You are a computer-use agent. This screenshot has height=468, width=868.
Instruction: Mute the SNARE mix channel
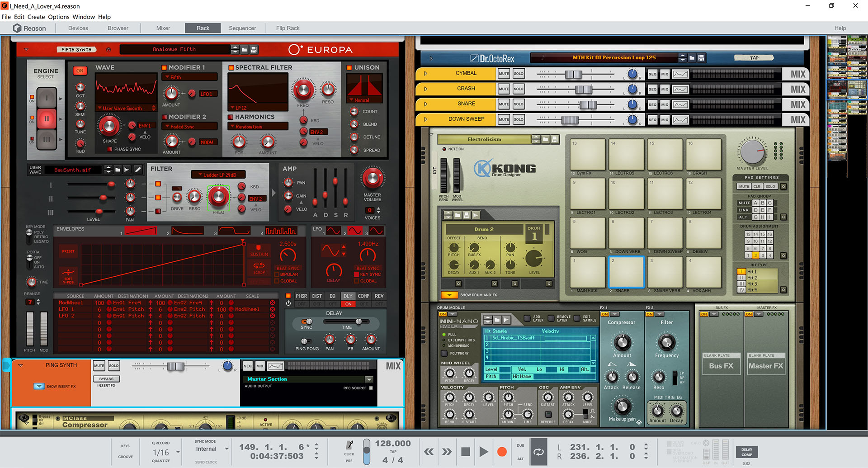pyautogui.click(x=504, y=104)
